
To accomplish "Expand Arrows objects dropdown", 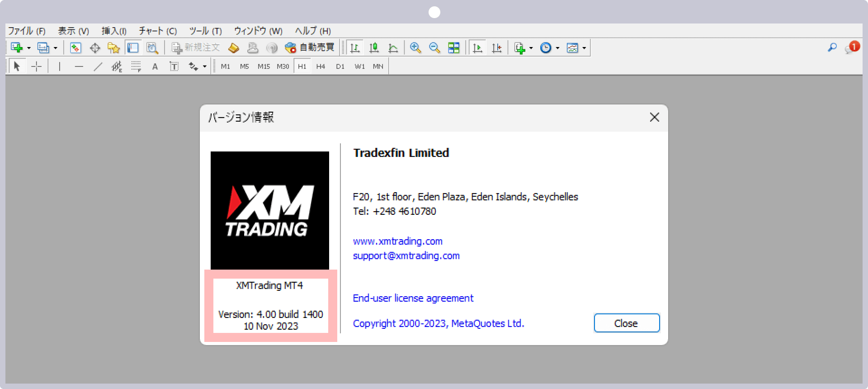I will click(x=205, y=67).
